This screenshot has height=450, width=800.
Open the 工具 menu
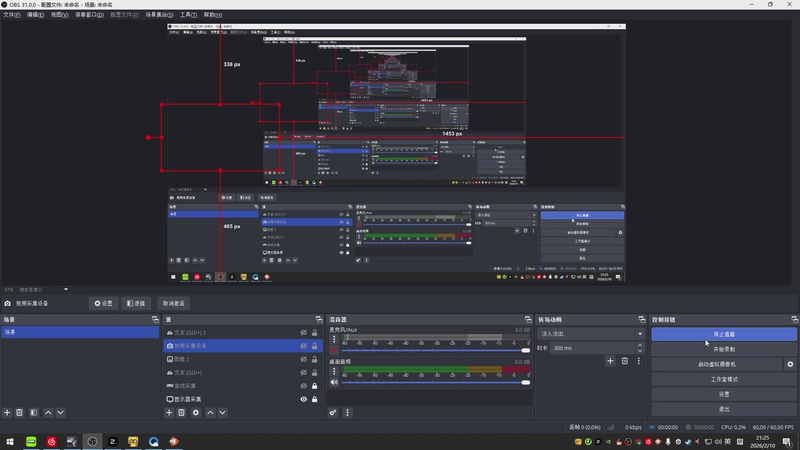188,15
